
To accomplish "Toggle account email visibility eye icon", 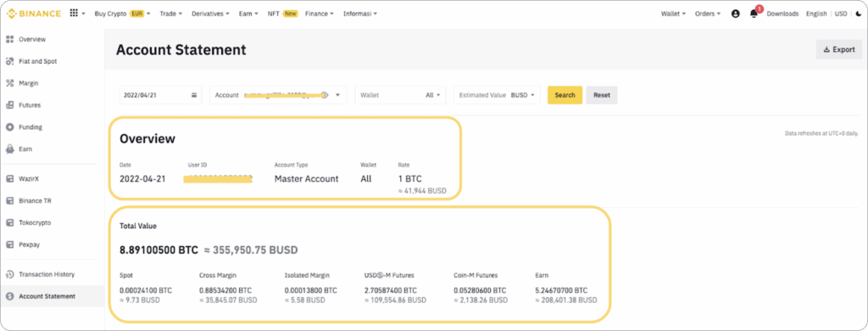I will [x=325, y=95].
